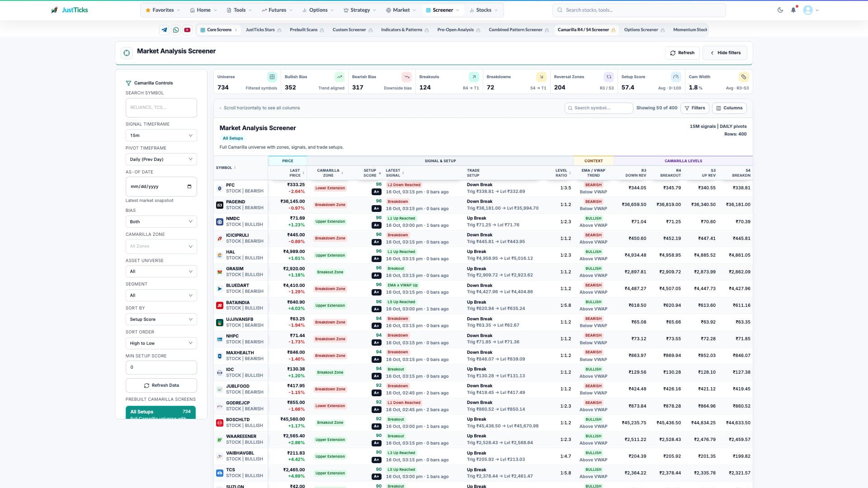868x488 pixels.
Task: Click the Refresh button
Action: pyautogui.click(x=682, y=53)
